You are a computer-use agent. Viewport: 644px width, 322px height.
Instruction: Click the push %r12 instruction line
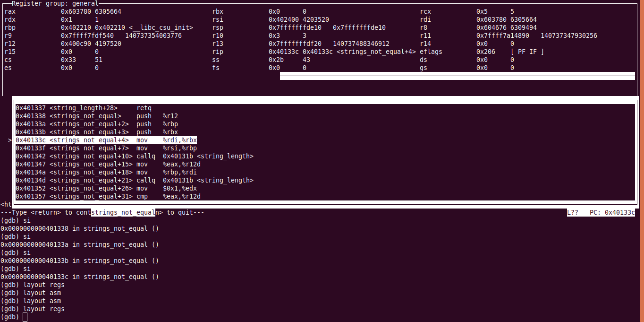pos(97,116)
